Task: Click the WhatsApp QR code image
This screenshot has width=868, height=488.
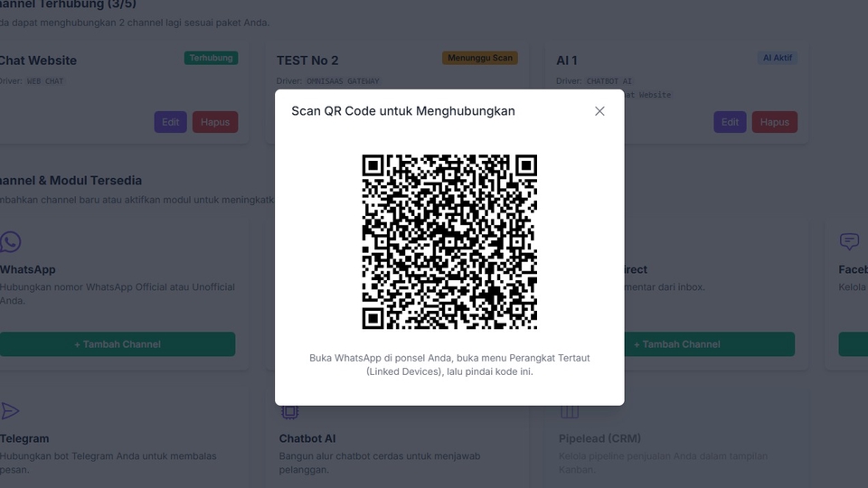Action: (x=449, y=241)
